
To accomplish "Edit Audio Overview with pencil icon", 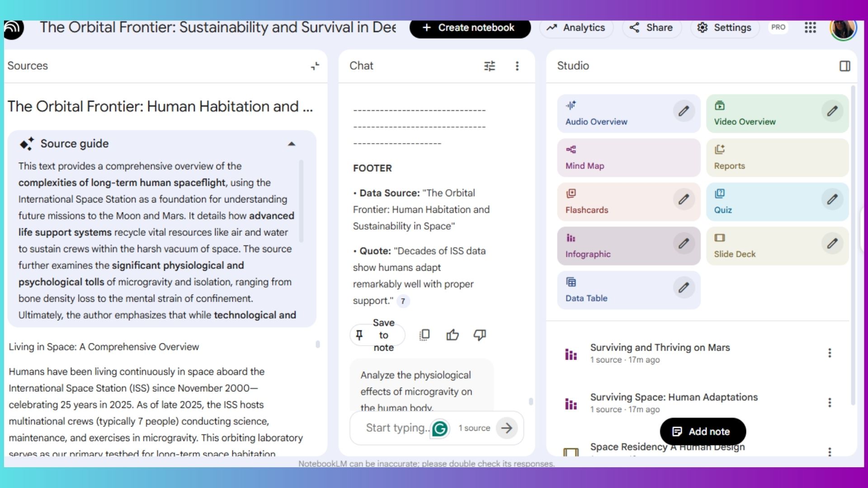I will click(684, 111).
